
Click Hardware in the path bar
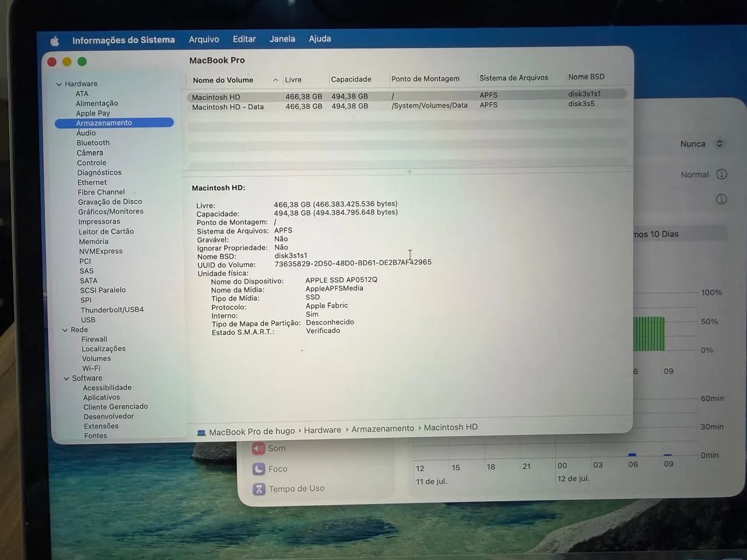click(x=322, y=430)
